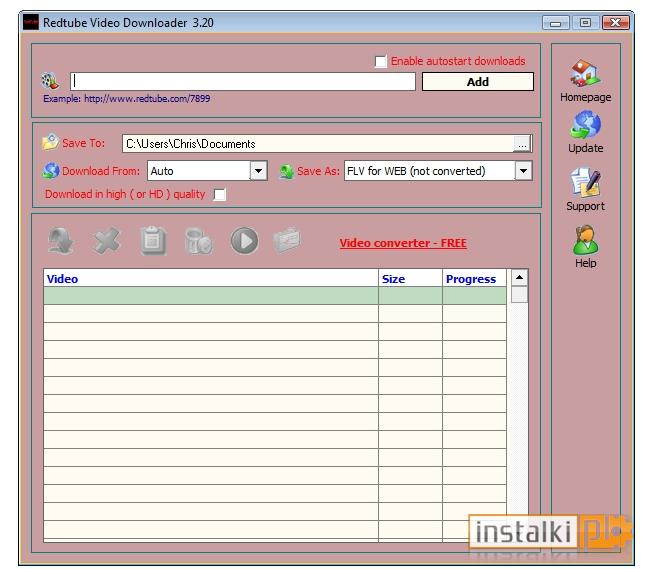The image size is (646, 569).
Task: Click the grey X remove icon
Action: [107, 241]
